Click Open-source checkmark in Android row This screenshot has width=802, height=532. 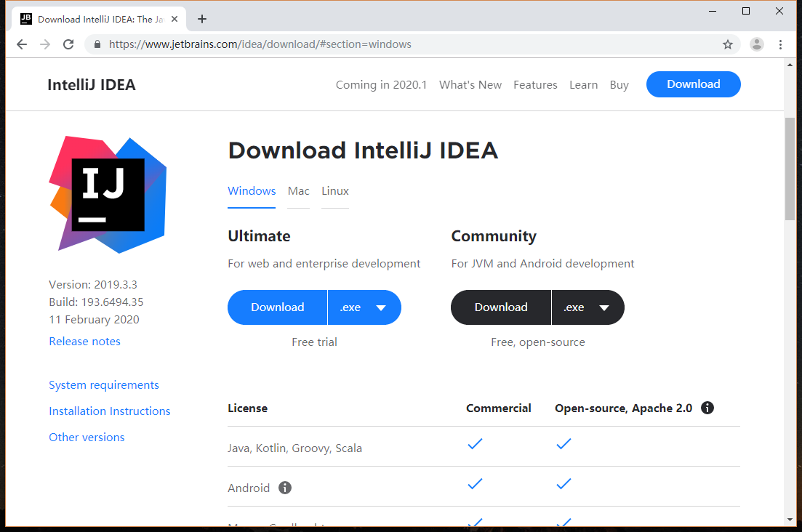(x=564, y=483)
